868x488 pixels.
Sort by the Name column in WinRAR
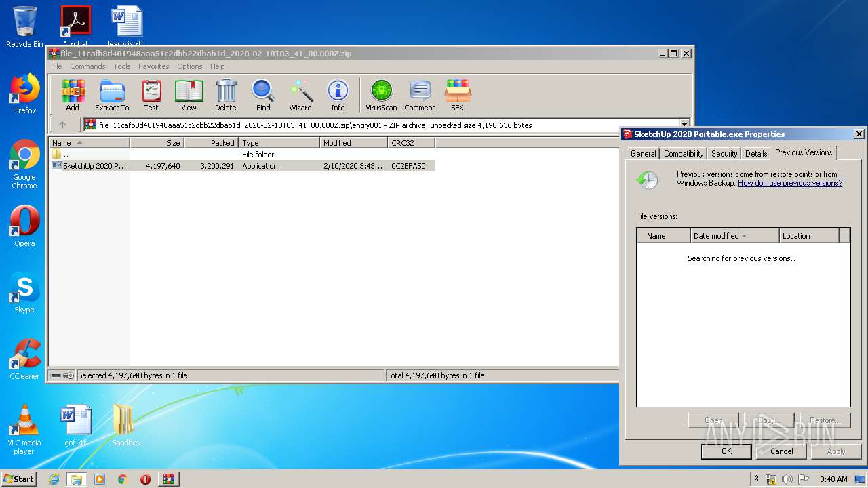point(89,143)
